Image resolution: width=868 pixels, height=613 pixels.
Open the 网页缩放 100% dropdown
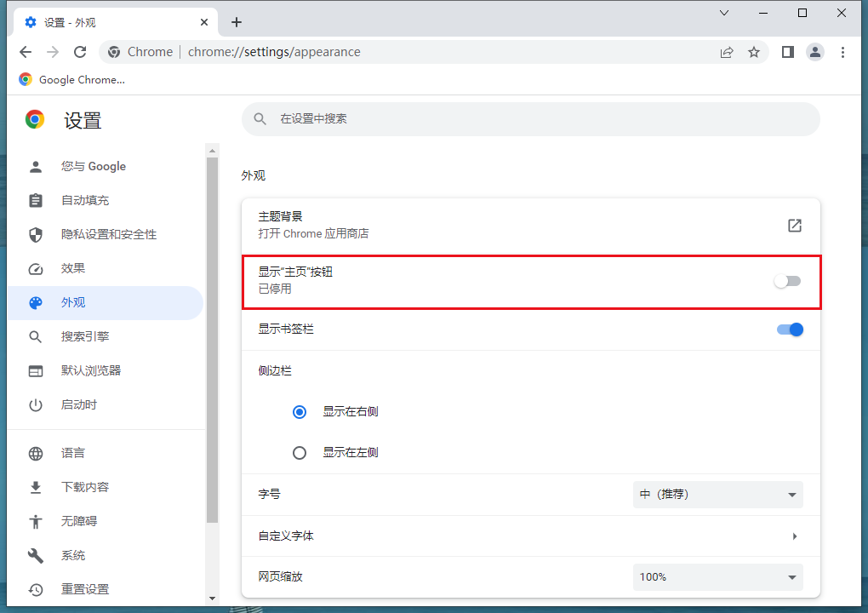717,576
